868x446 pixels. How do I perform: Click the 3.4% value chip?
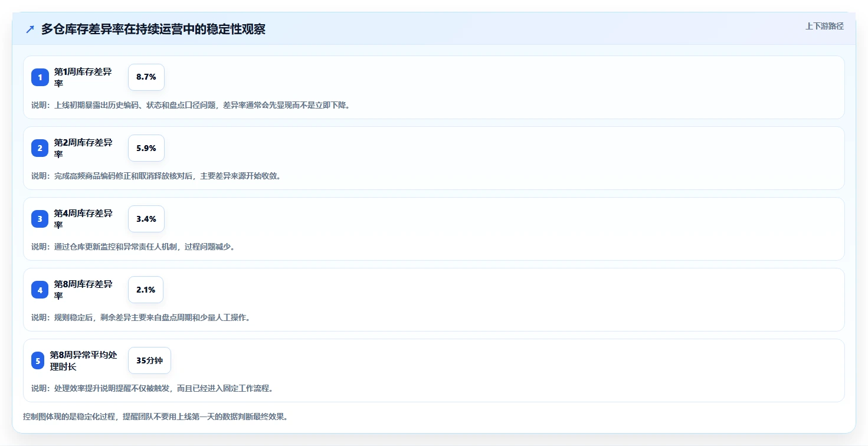click(x=146, y=219)
